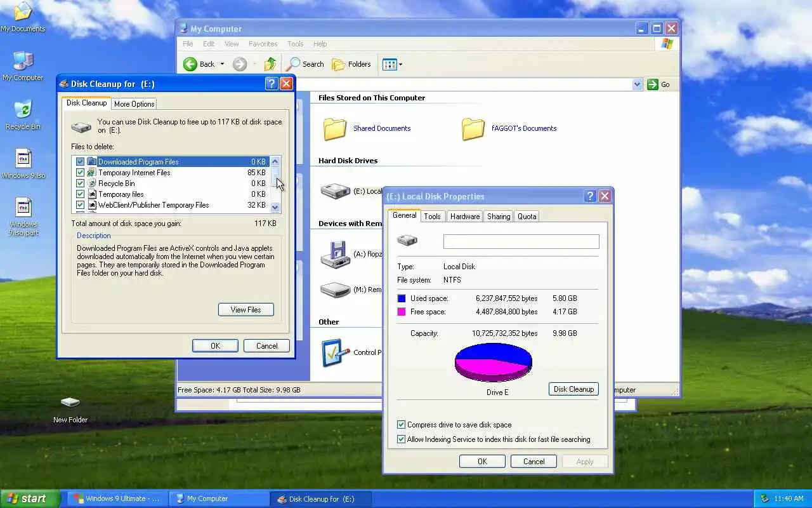Screen dimensions: 812x508
Task: Click the system tray icon near the clock
Action: coord(764,498)
